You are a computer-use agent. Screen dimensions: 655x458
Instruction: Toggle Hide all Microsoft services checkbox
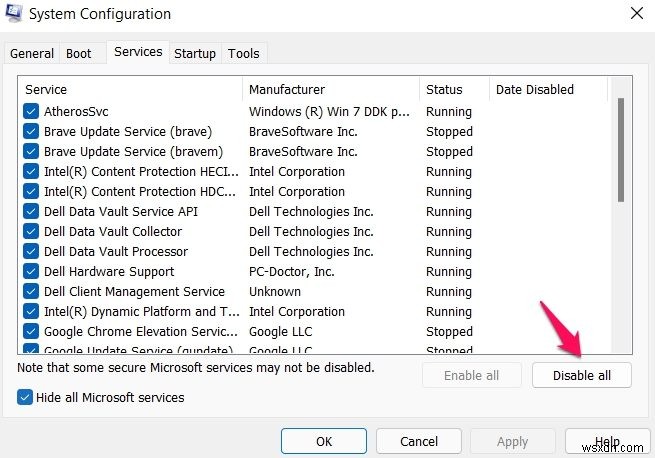tap(26, 398)
